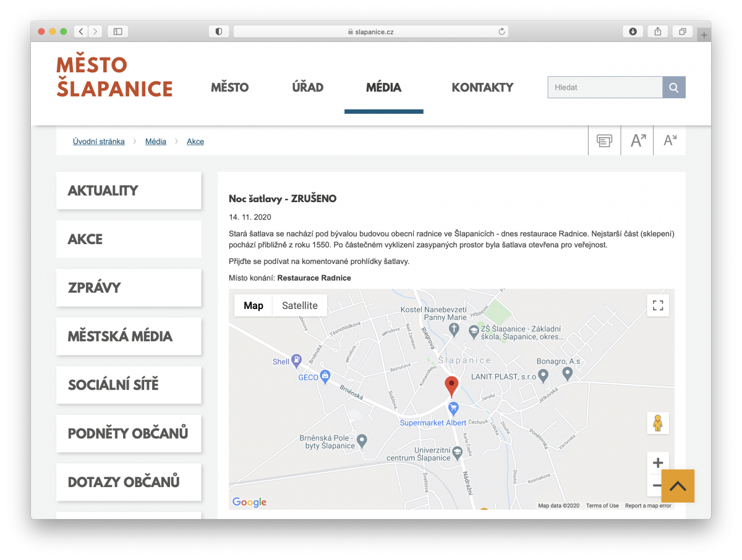Open the MĚSTO navigation menu

point(229,88)
